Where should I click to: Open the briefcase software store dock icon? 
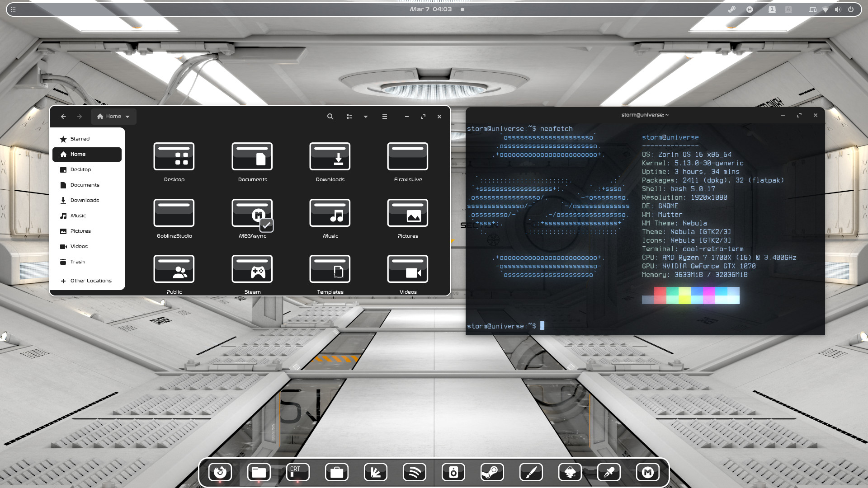pos(337,473)
